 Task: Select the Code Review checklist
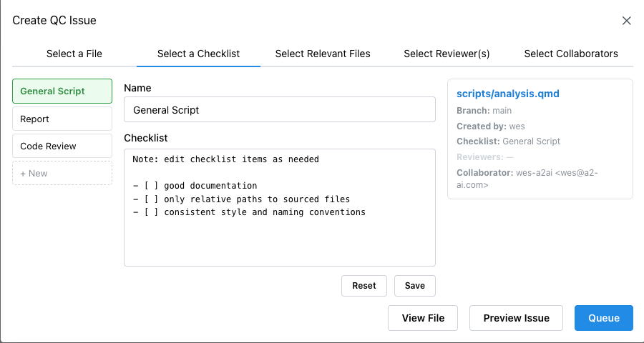(62, 146)
